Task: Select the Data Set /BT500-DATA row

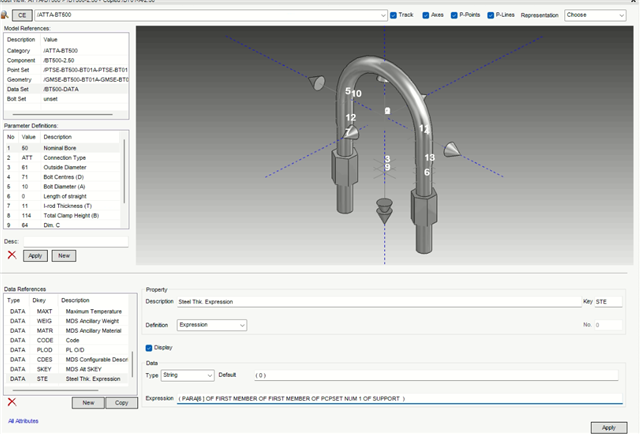Action: pos(66,89)
